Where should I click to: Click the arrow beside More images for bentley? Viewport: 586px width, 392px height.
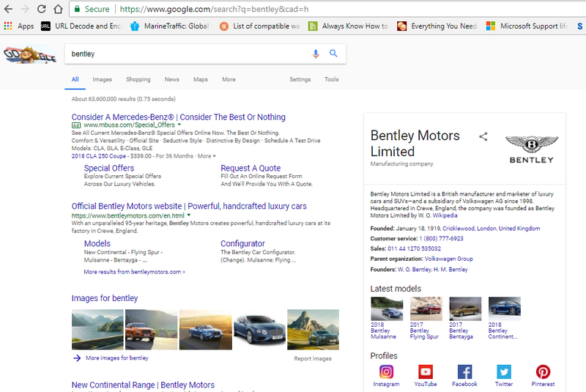tap(77, 358)
